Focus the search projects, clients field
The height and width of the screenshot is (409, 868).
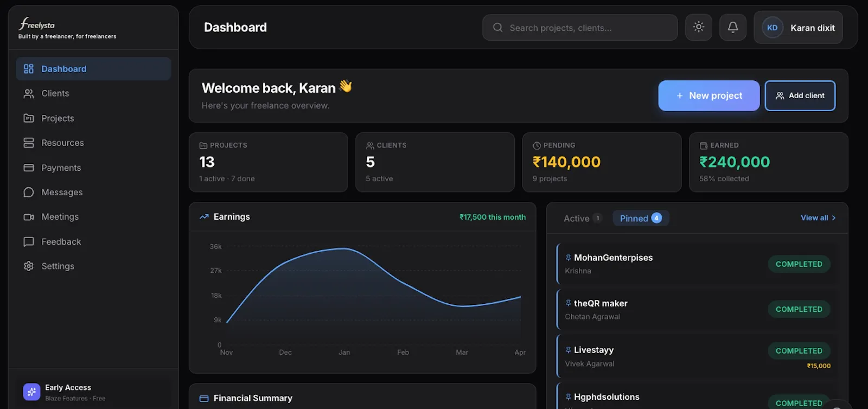580,28
